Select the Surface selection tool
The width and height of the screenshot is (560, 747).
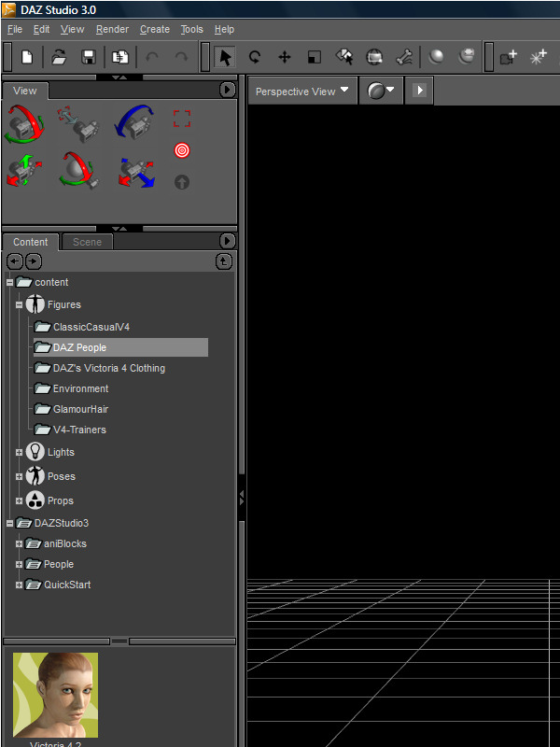point(344,57)
